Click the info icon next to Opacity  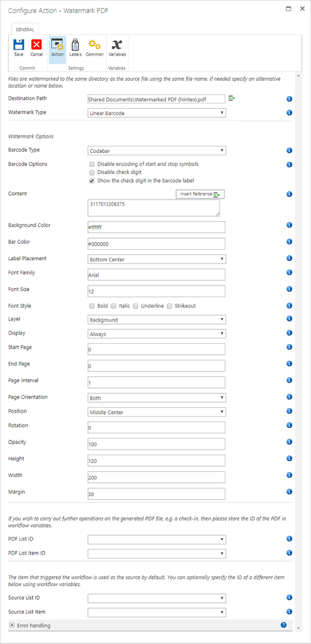pyautogui.click(x=289, y=442)
